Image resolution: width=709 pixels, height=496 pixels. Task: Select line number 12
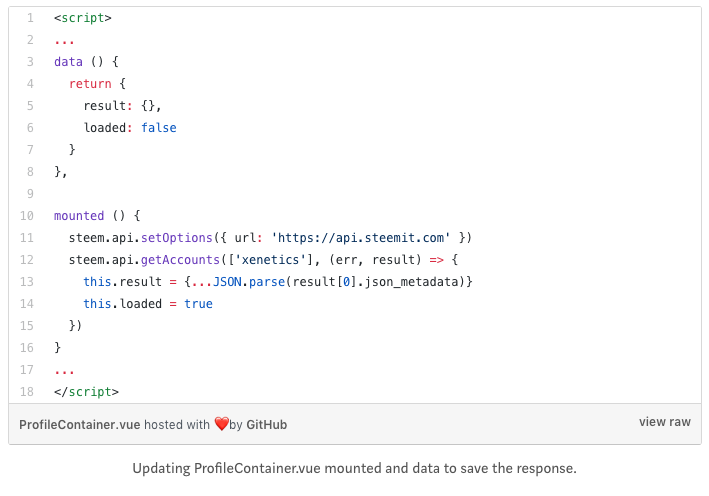click(x=27, y=259)
